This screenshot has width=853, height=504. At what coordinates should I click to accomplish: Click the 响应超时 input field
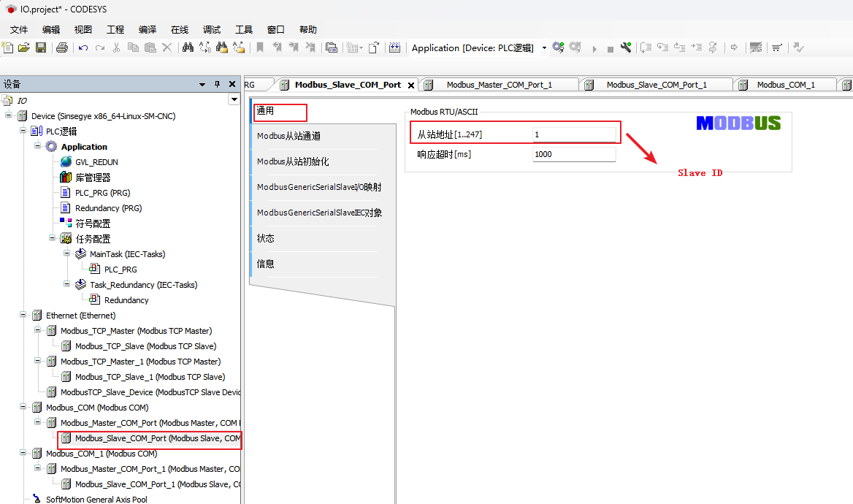click(574, 154)
